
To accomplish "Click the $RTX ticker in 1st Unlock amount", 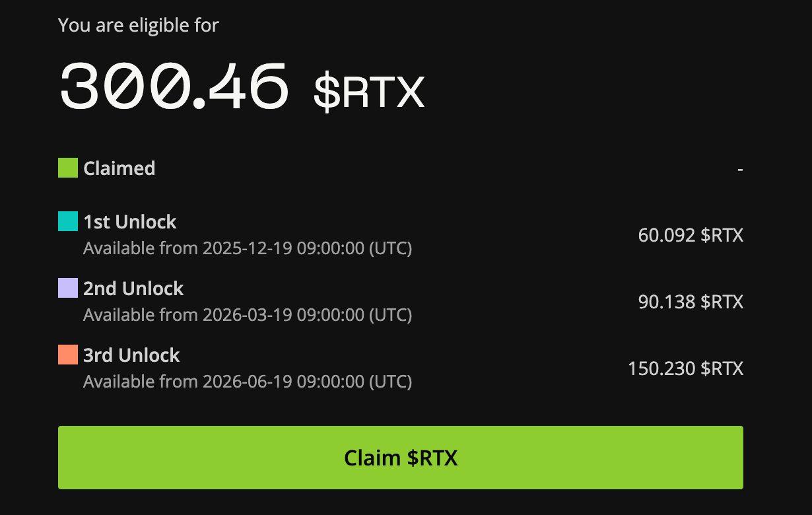I will pyautogui.click(x=722, y=235).
